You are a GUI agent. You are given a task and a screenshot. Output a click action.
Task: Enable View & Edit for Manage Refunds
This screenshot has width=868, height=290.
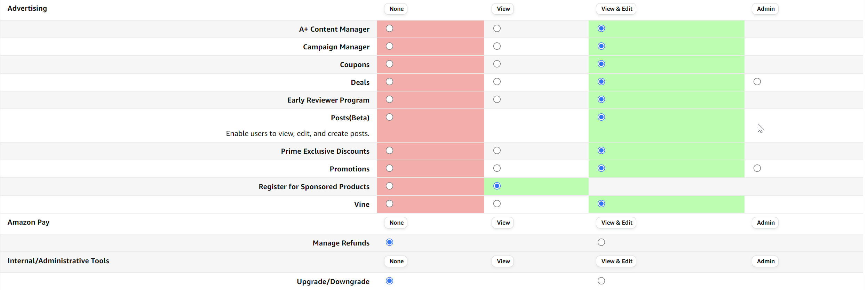[601, 242]
